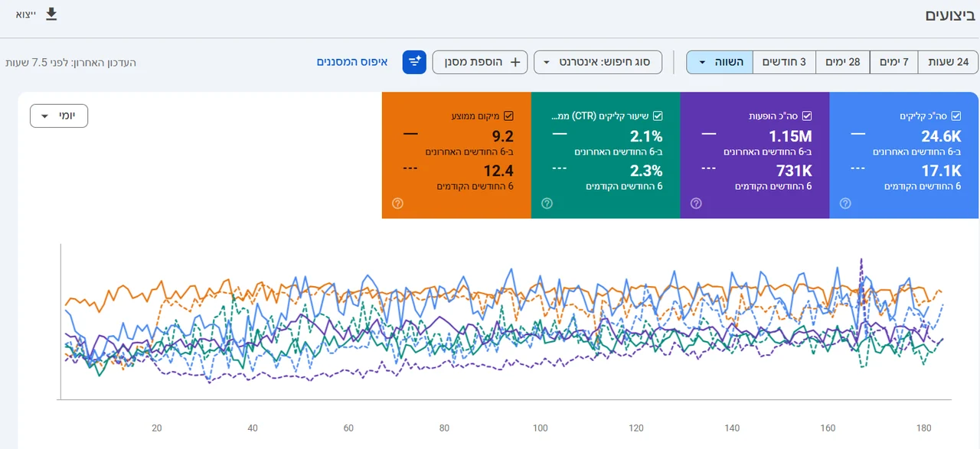This screenshot has width=980, height=449.
Task: Click the הוספת מסנן button
Action: (x=481, y=62)
